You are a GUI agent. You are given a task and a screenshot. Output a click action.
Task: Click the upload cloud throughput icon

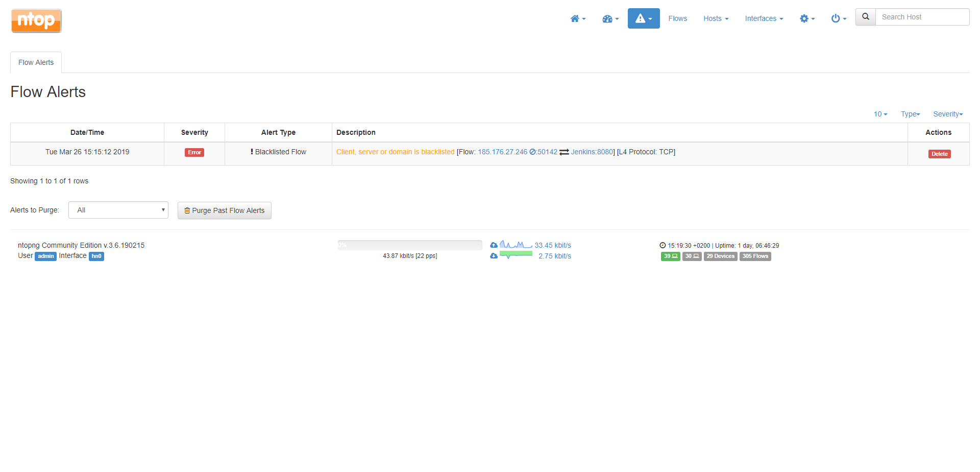[494, 245]
